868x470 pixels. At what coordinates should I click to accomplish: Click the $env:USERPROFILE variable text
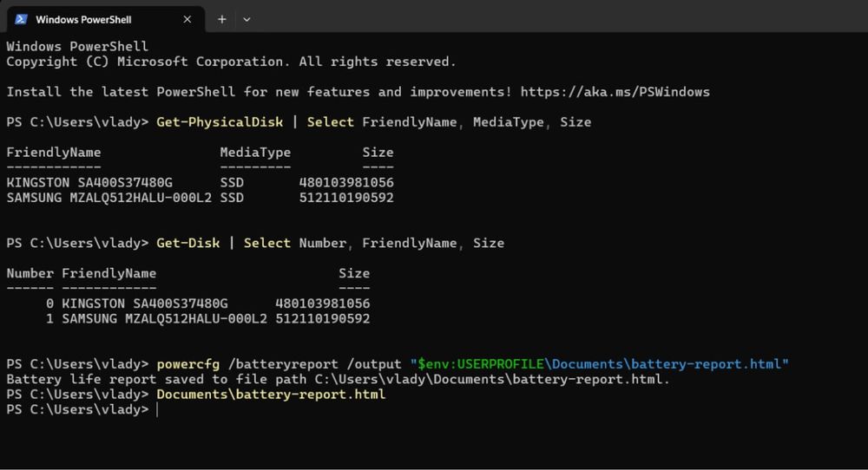pyautogui.click(x=481, y=364)
